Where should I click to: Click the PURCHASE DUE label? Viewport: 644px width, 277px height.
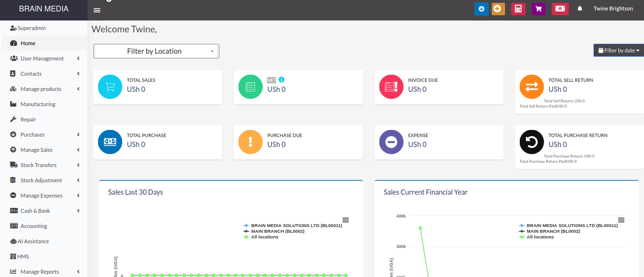coord(285,136)
